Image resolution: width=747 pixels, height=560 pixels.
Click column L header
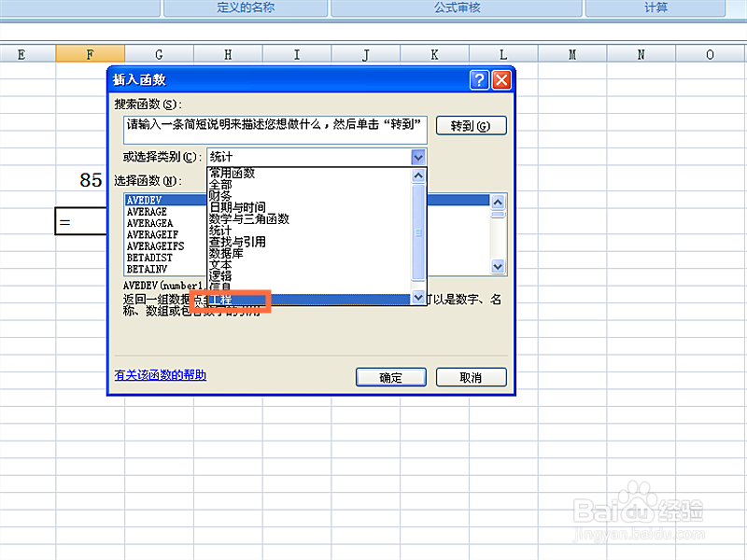tap(503, 54)
